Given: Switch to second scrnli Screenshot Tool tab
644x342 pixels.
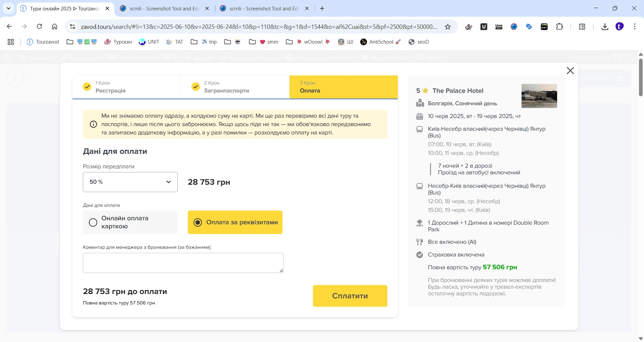Looking at the screenshot, I should (264, 9).
